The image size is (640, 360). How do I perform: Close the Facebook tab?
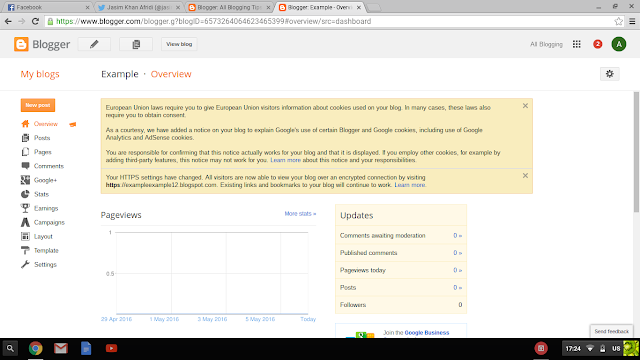tap(87, 7)
